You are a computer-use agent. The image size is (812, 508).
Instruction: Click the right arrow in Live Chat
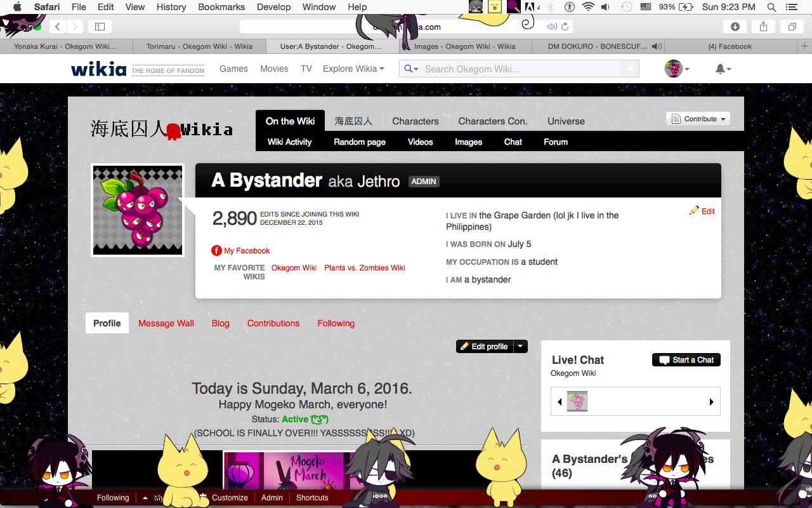tap(711, 402)
